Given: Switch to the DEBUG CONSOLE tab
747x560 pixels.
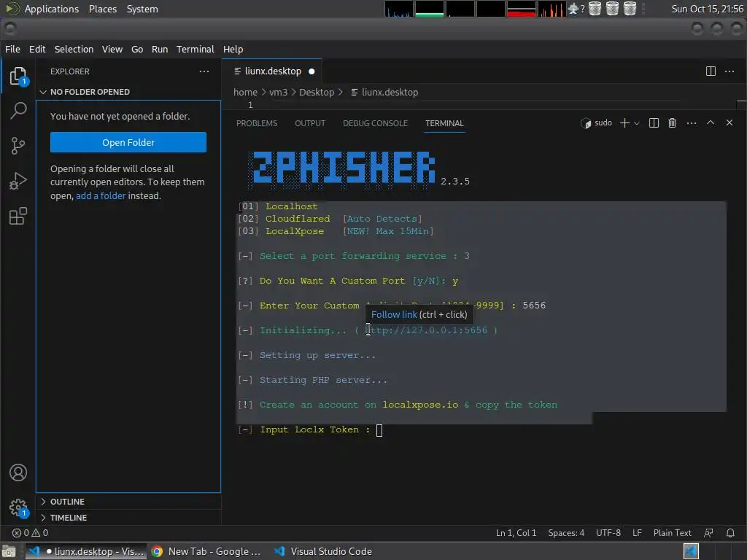Looking at the screenshot, I should point(376,123).
